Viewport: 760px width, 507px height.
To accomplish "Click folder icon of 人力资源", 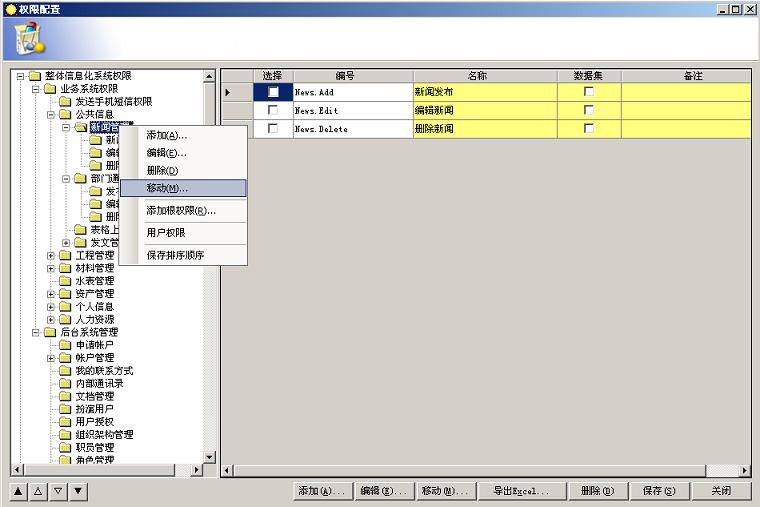I will tap(65, 319).
